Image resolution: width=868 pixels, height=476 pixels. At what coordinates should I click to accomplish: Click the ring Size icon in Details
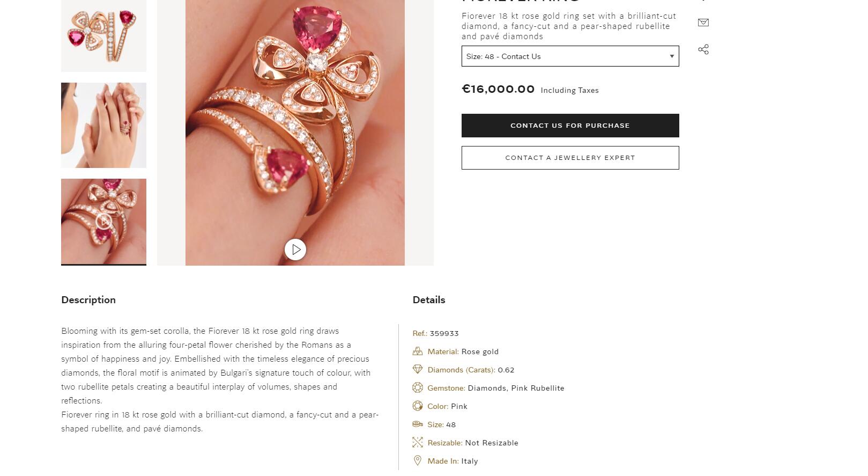(418, 424)
